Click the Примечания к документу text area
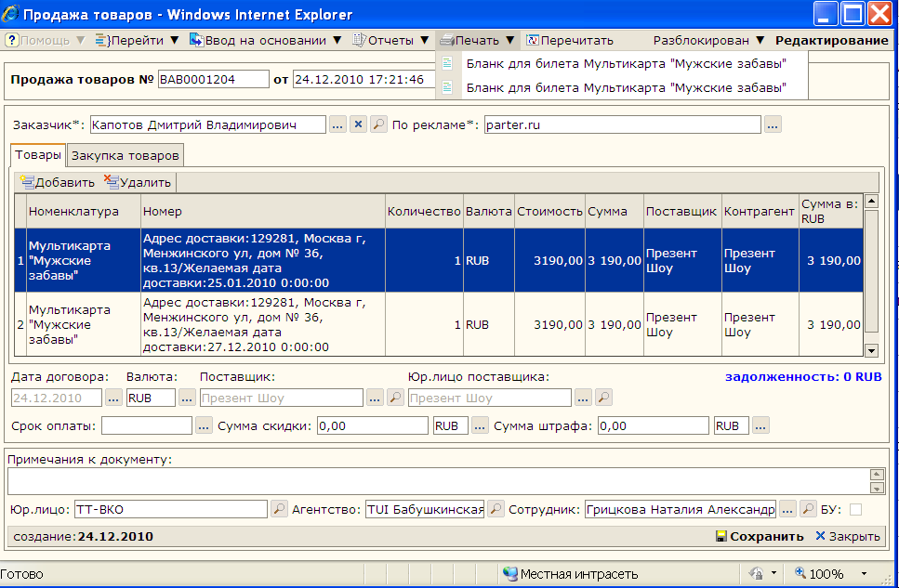 [x=439, y=481]
